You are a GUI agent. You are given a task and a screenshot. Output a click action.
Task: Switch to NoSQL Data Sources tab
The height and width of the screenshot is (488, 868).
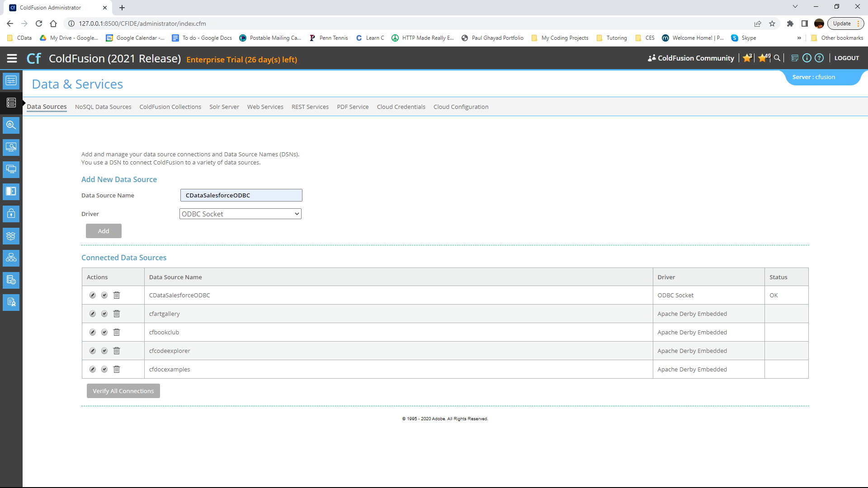pos(103,107)
